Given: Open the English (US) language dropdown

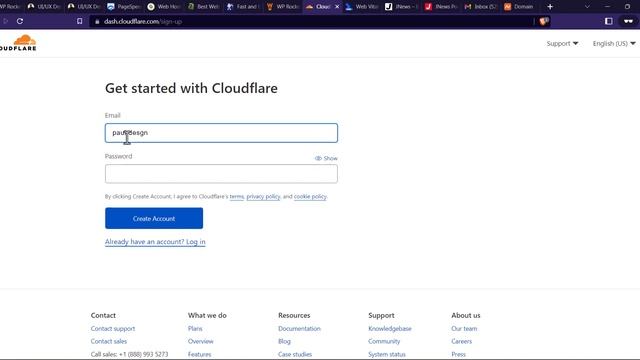Looking at the screenshot, I should pyautogui.click(x=614, y=43).
